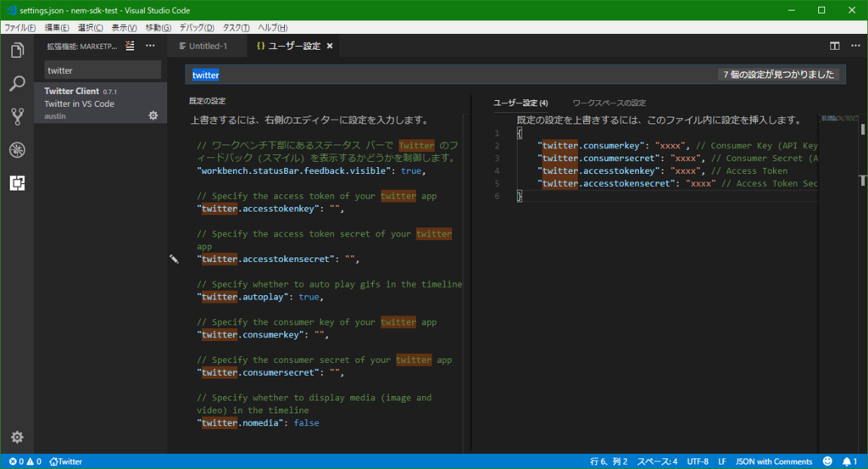
Task: Click the 7 個の設定が見つかりました result count
Action: (x=778, y=75)
